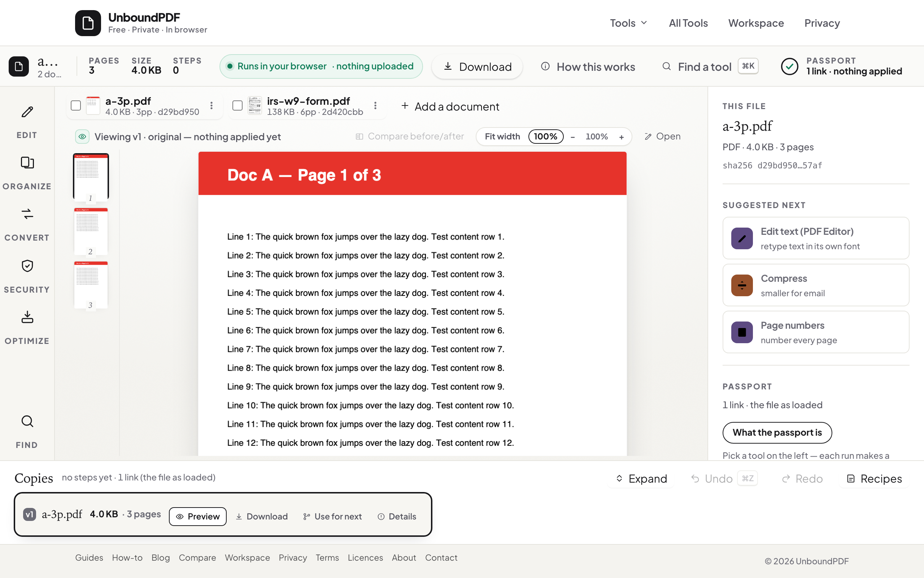Click Use for next
Viewport: 924px width, 578px height.
tap(332, 517)
